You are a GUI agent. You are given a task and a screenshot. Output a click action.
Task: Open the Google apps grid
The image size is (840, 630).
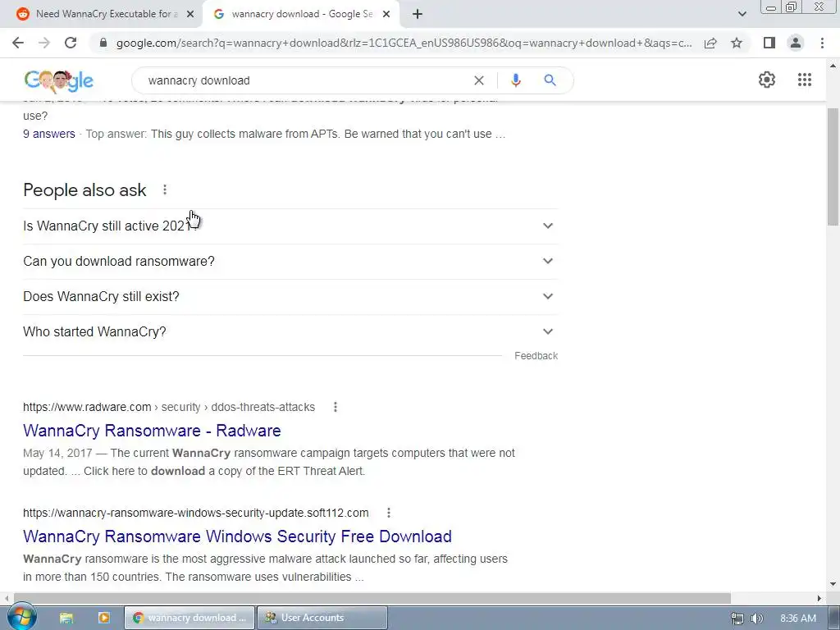coord(804,80)
